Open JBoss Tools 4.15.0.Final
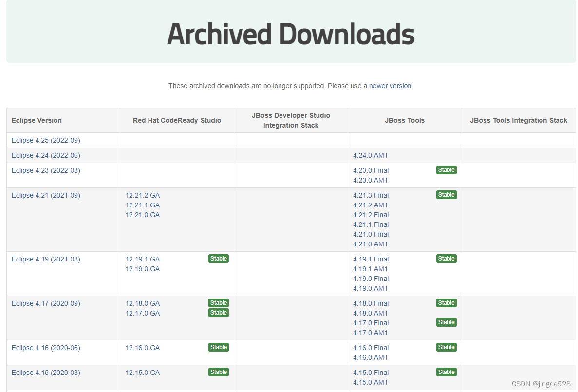 [371, 373]
